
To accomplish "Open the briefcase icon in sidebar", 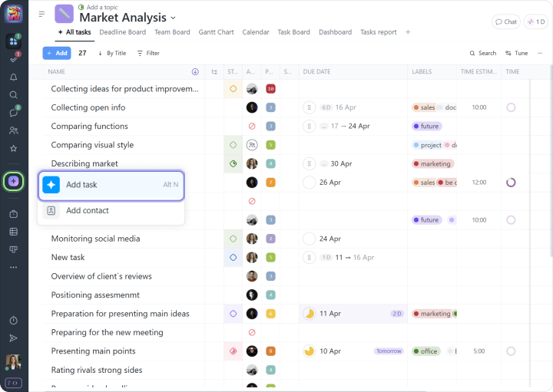I will [13, 214].
